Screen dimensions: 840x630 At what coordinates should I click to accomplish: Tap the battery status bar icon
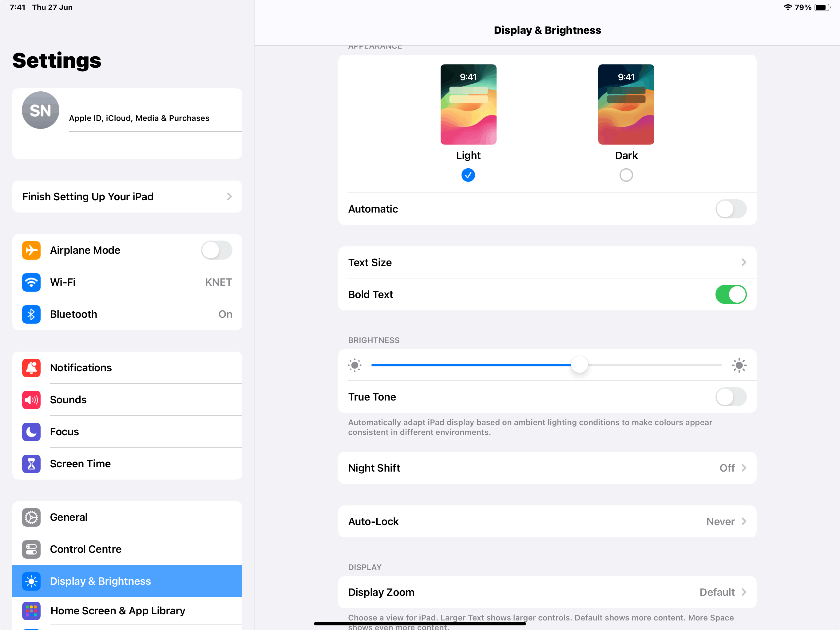click(x=822, y=7)
